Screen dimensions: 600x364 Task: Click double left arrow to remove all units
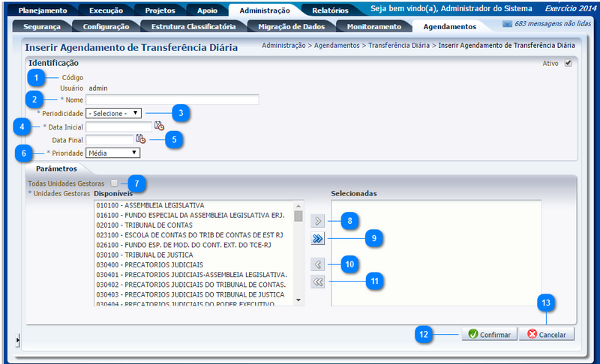[x=317, y=282]
